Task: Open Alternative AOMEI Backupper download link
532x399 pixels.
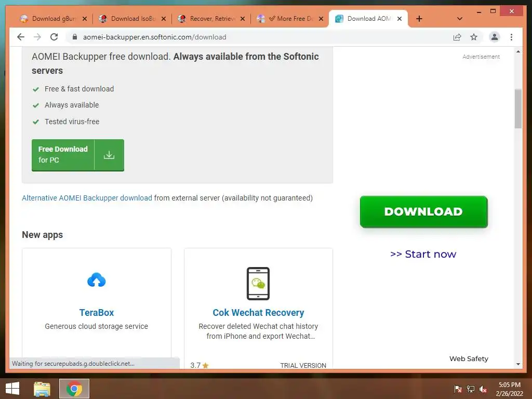Action: point(87,198)
